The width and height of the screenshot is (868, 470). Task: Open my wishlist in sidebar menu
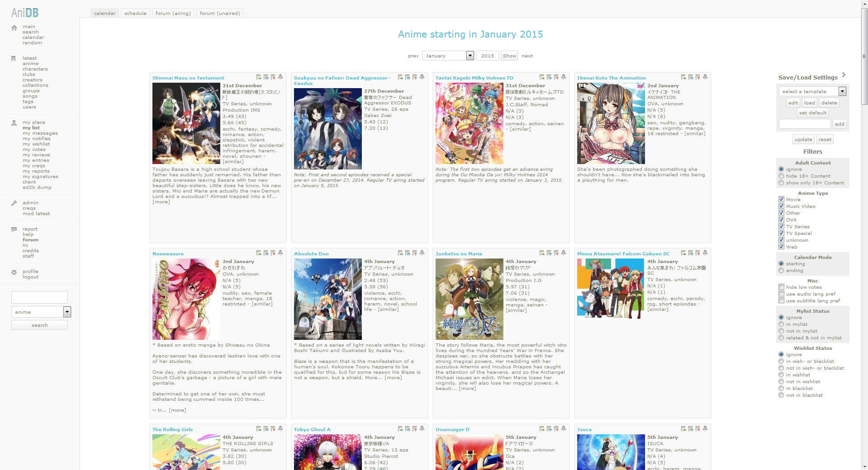point(36,144)
